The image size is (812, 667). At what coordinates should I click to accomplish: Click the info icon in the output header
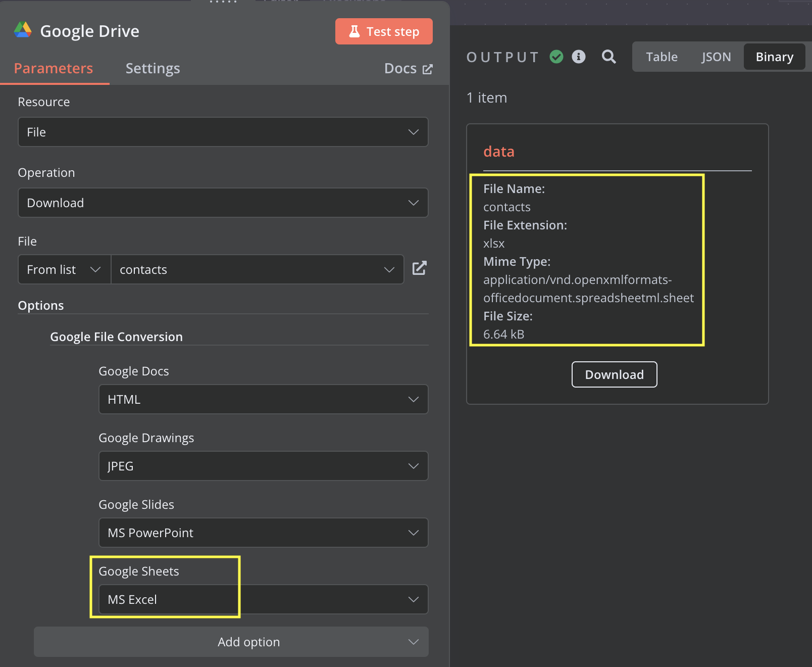click(x=579, y=57)
